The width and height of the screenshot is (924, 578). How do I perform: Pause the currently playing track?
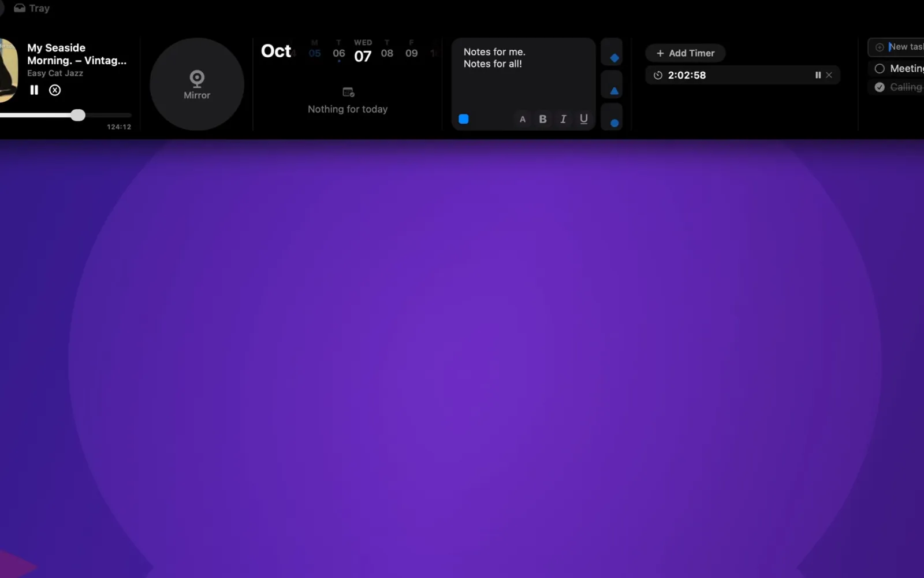(34, 90)
